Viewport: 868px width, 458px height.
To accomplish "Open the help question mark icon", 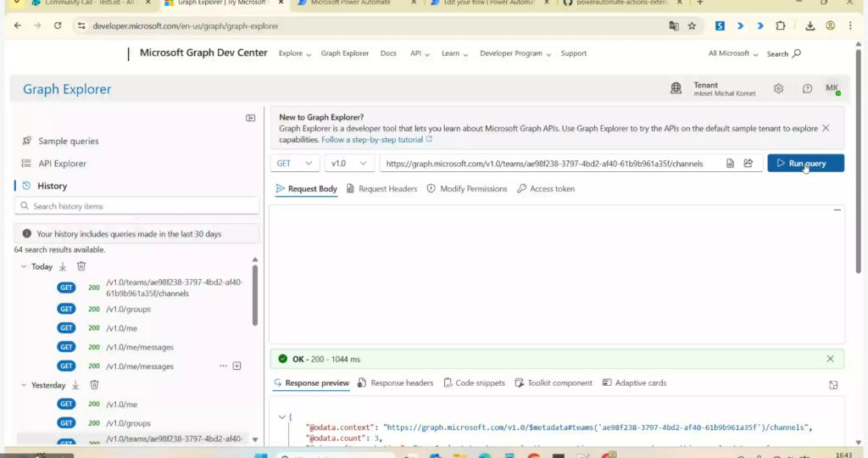I will click(x=807, y=88).
